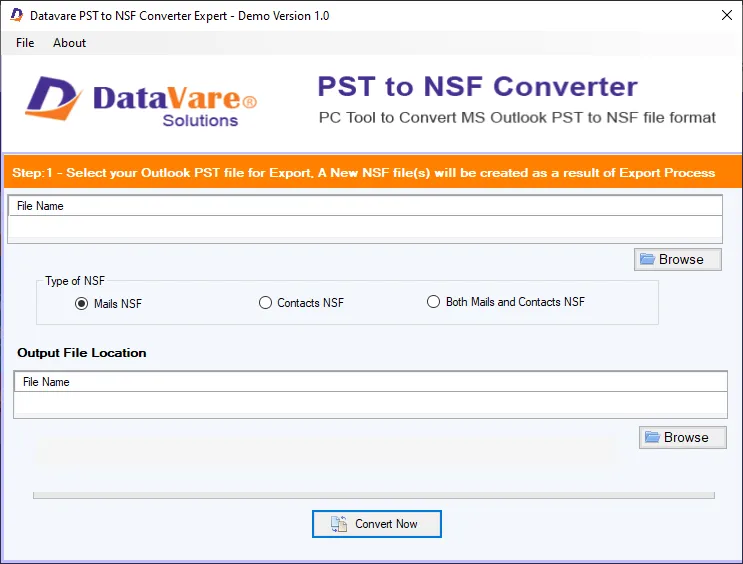This screenshot has height=564, width=743.
Task: Click the File Name column header in the PST list
Action: (x=365, y=206)
